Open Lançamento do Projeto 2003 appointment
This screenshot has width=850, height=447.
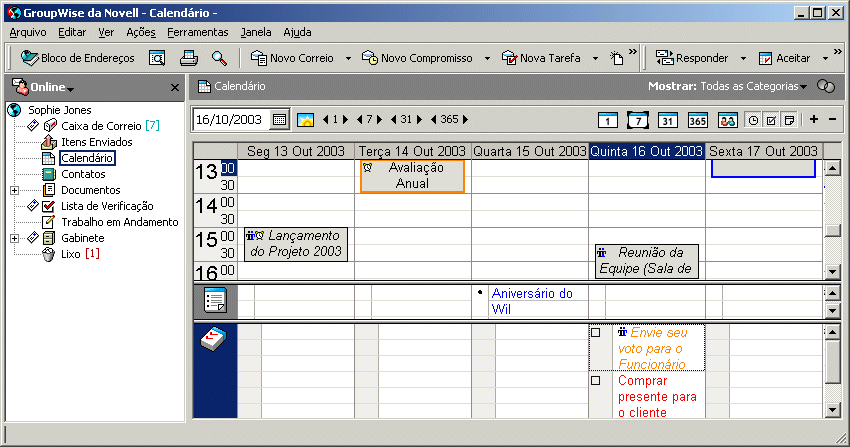pyautogui.click(x=296, y=244)
